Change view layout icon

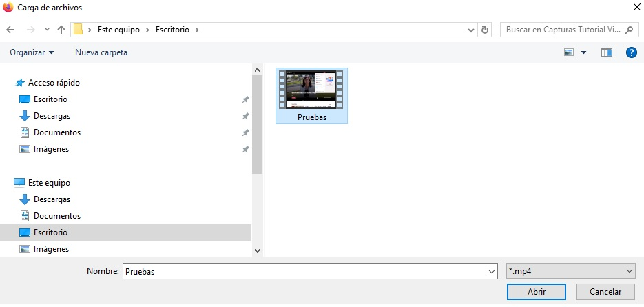point(570,52)
